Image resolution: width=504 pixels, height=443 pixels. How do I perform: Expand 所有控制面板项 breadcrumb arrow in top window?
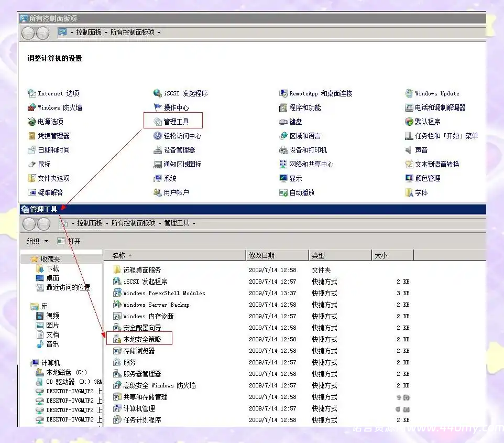pos(159,33)
